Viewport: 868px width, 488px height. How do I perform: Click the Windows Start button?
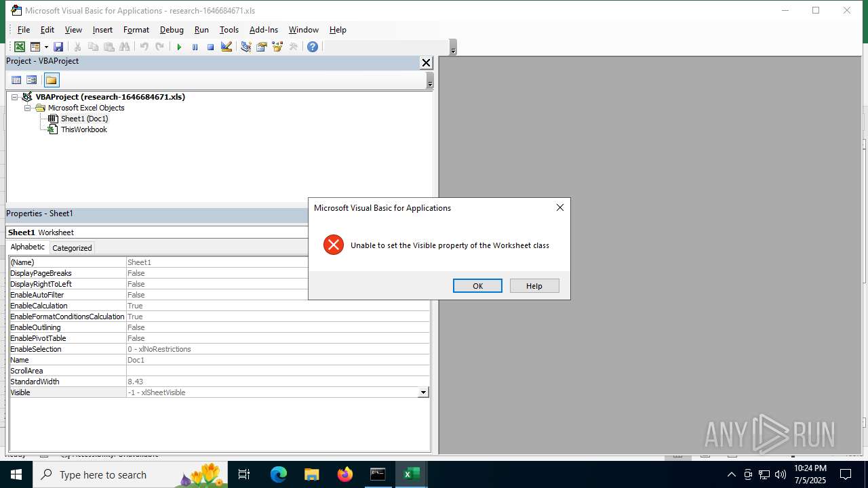pyautogui.click(x=16, y=474)
